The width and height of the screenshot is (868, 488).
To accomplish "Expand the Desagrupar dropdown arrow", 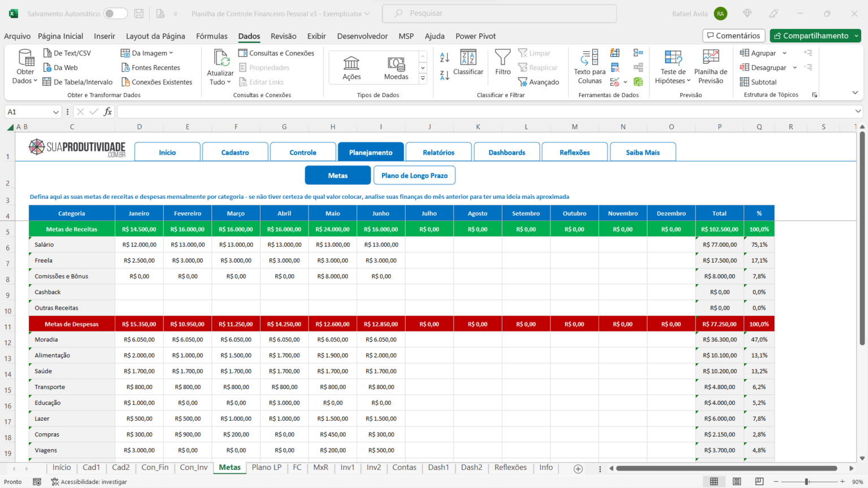I will pos(795,68).
